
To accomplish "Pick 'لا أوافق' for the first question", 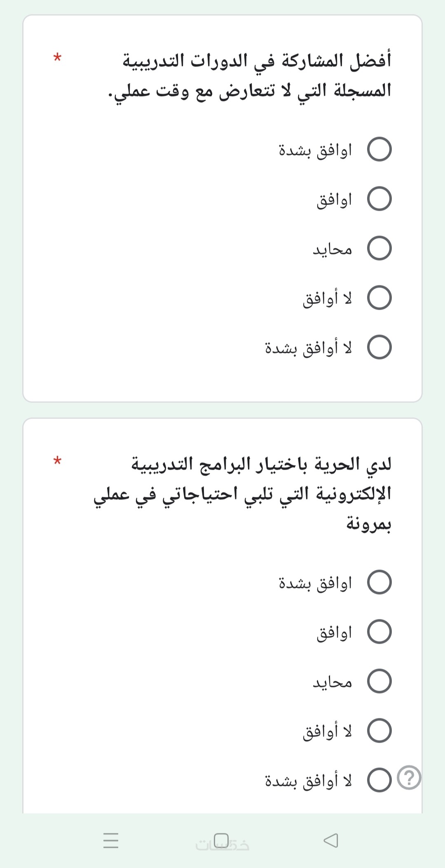I will [x=379, y=298].
